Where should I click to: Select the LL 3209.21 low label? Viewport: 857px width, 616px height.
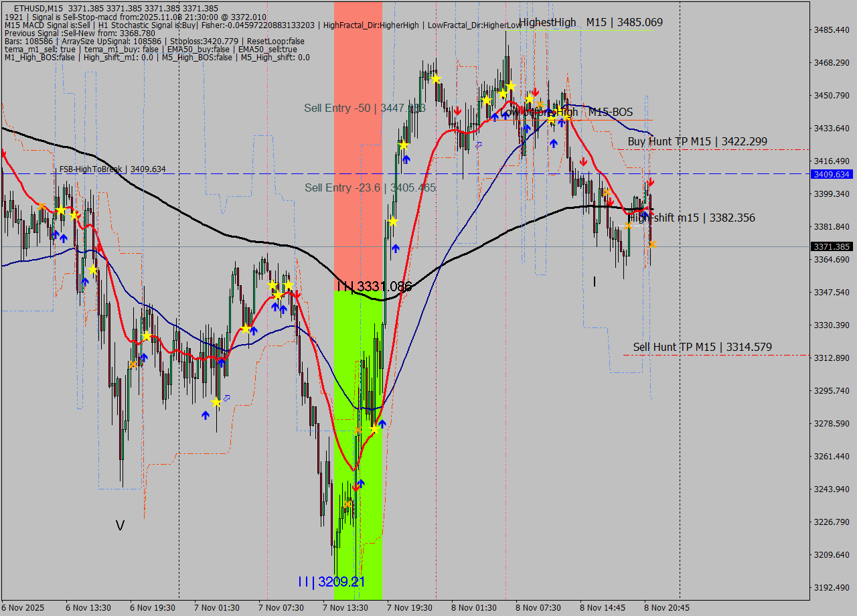click(x=331, y=582)
